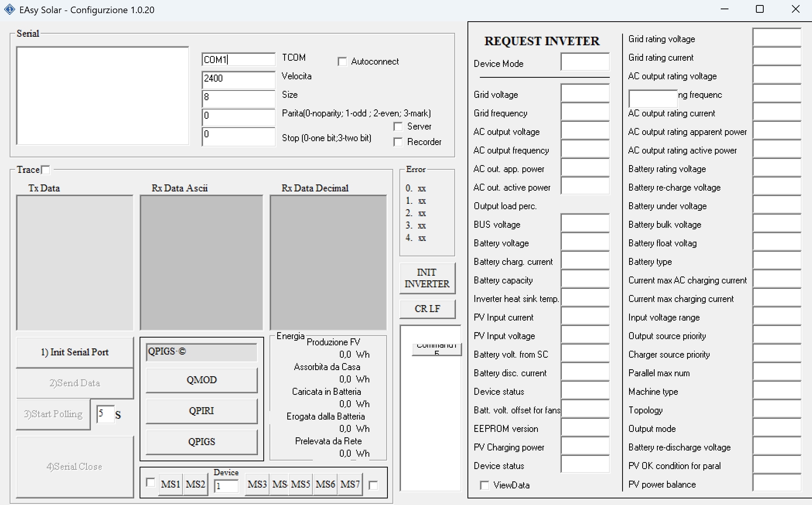Screen dimensions: 812x505
Task: Check the Recorder option
Action: click(x=398, y=142)
